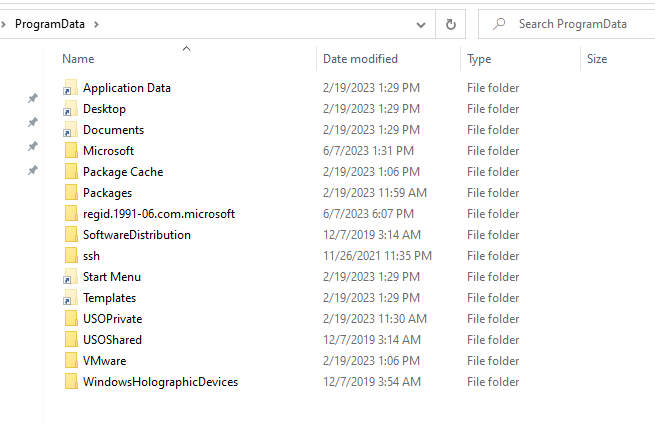Select the Start Menu shortcut folder icon
Viewport: 655px width, 425px height.
point(71,277)
